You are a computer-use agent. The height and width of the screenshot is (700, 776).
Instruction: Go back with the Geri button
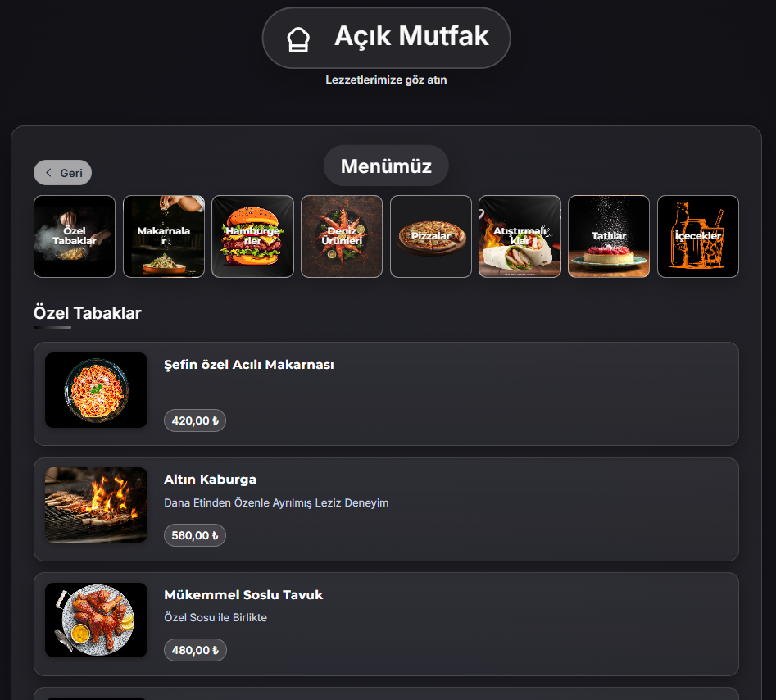(x=62, y=173)
